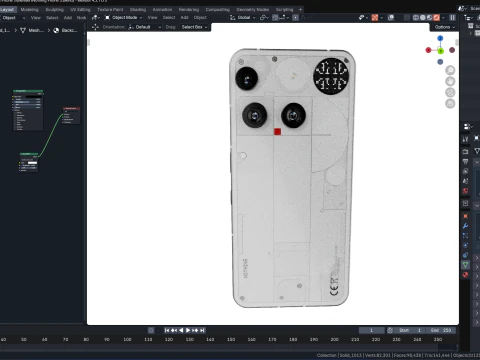Open the Tool properties tab
This screenshot has height=360, width=480.
[466, 139]
